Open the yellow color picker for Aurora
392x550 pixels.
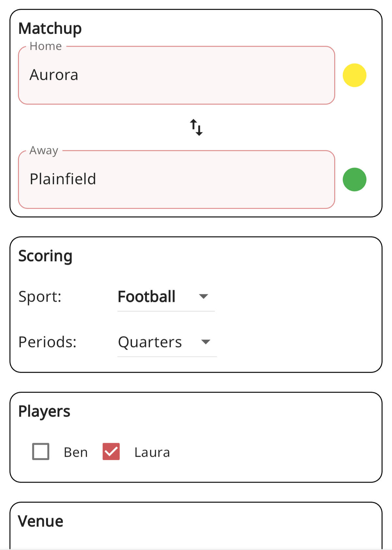click(x=354, y=75)
